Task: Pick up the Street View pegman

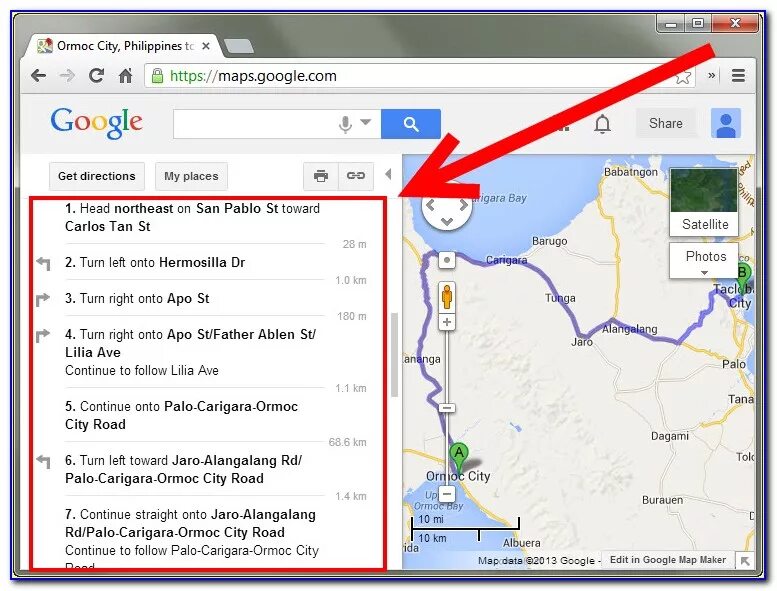Action: (447, 297)
